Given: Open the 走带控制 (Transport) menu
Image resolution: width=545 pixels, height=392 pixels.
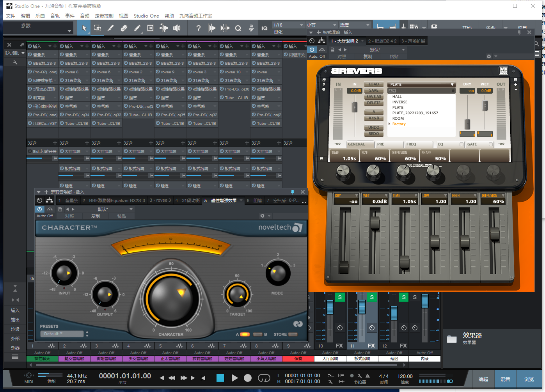Looking at the screenshot, I should click(104, 16).
